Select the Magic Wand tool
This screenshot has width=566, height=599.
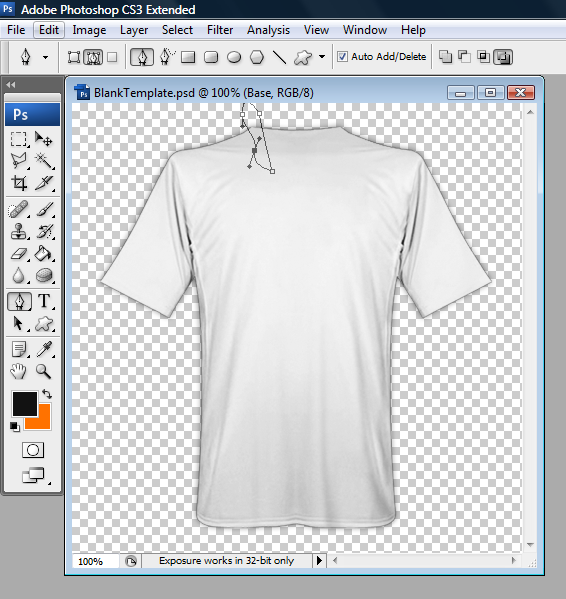(x=44, y=161)
